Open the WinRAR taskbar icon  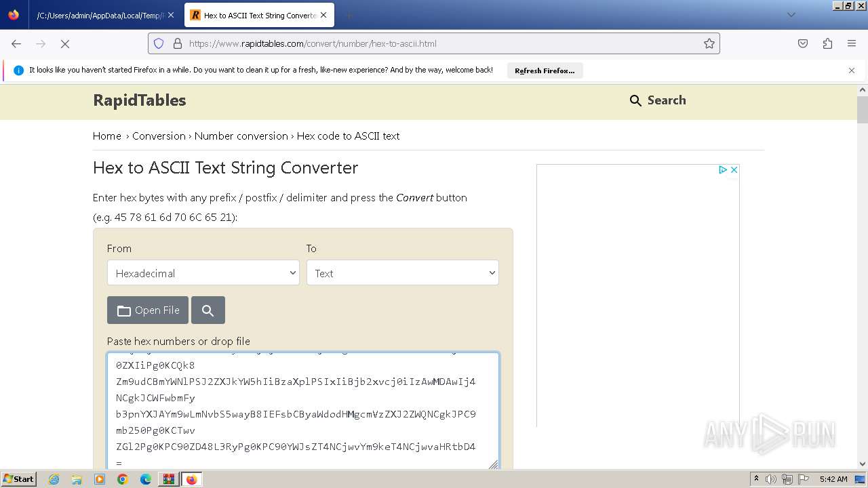click(167, 479)
